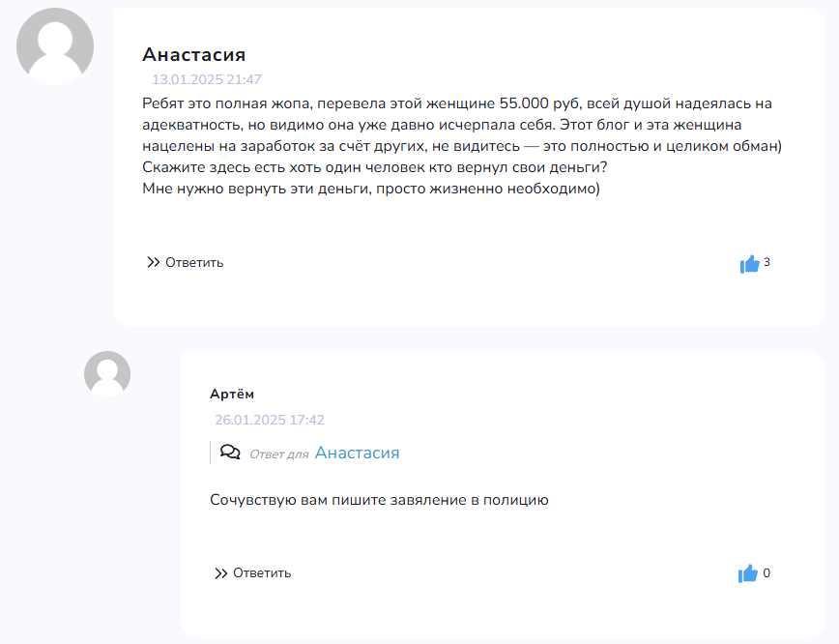The image size is (839, 644).
Task: Click like count 0 on Артём's reply
Action: pyautogui.click(x=767, y=572)
